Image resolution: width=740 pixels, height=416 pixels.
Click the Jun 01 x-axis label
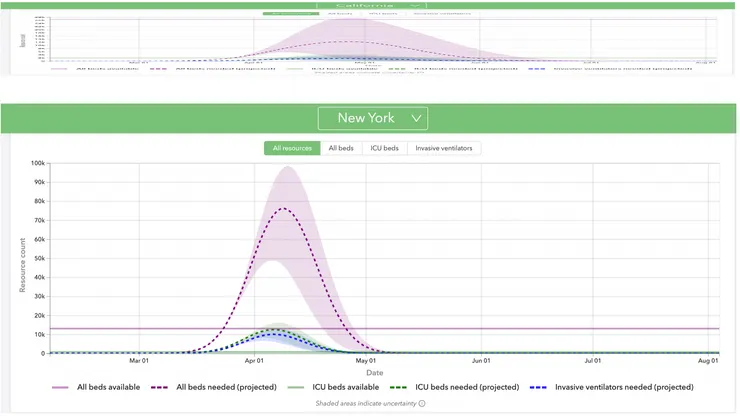481,361
